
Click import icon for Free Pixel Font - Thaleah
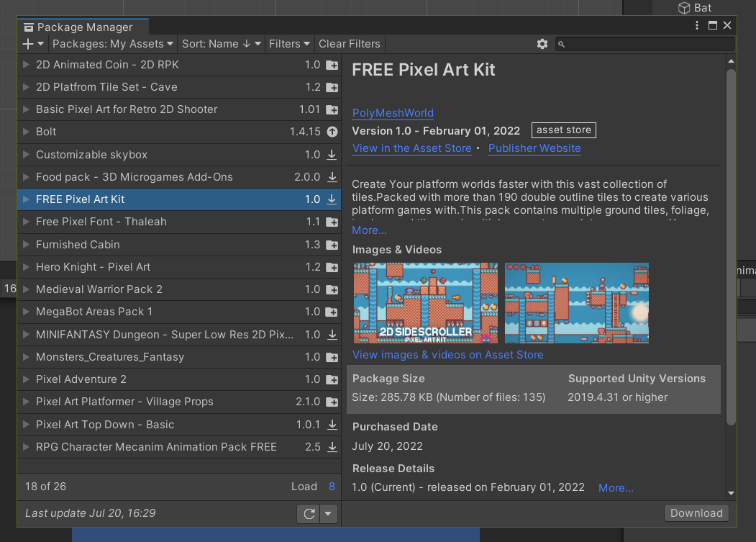[332, 222]
